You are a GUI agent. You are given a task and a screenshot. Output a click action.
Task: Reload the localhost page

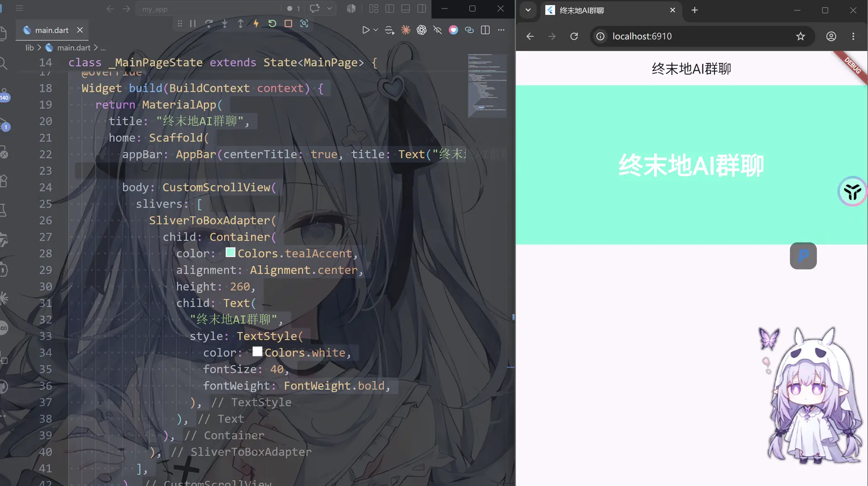[x=574, y=36]
